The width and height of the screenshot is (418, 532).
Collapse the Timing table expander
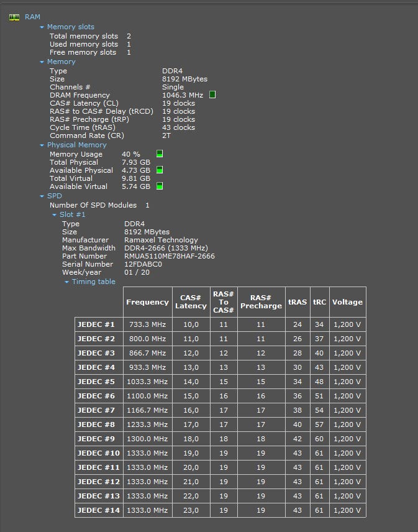[x=67, y=282]
